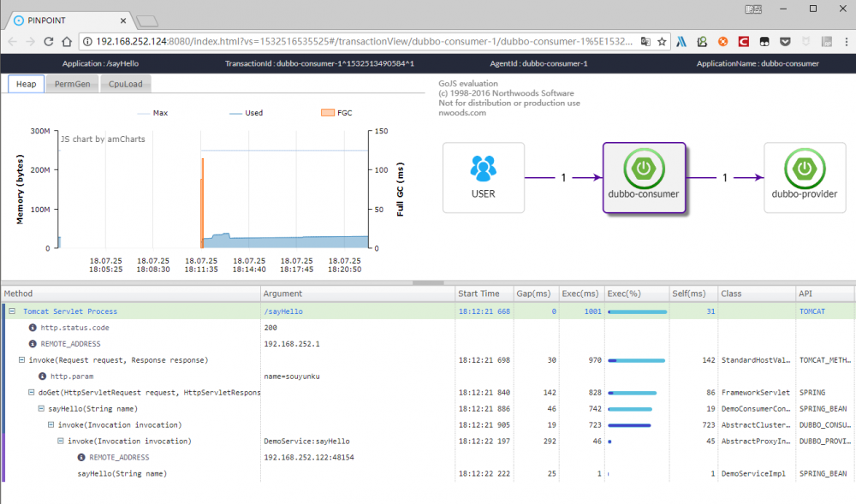Click the horizontal splitter handle above table
The width and height of the screenshot is (856, 504).
pos(428,282)
